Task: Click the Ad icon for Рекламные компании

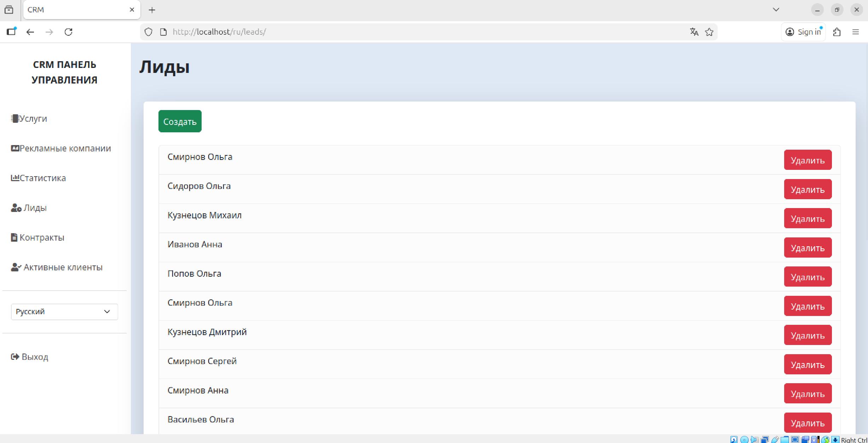Action: [x=15, y=148]
